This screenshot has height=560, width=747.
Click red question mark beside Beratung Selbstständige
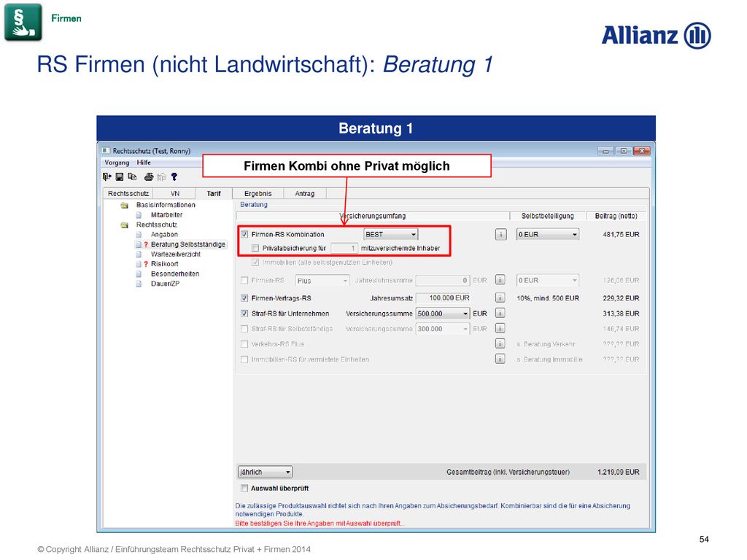[x=146, y=244]
